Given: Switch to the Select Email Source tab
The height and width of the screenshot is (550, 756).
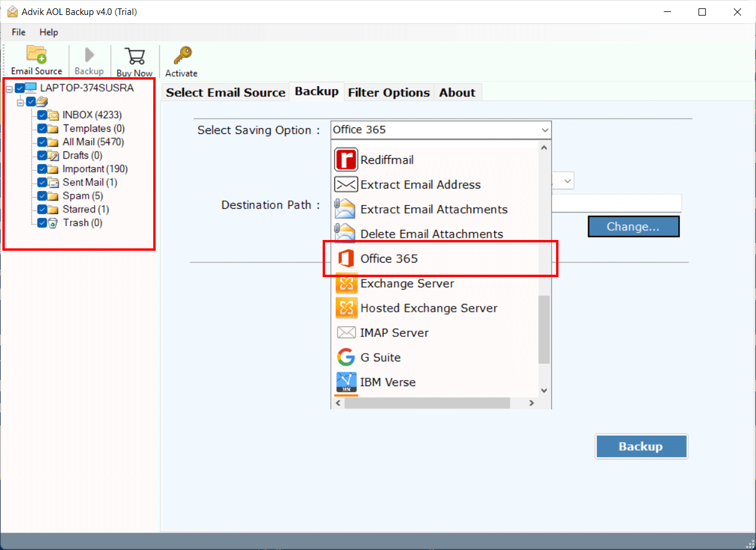Looking at the screenshot, I should pos(226,92).
